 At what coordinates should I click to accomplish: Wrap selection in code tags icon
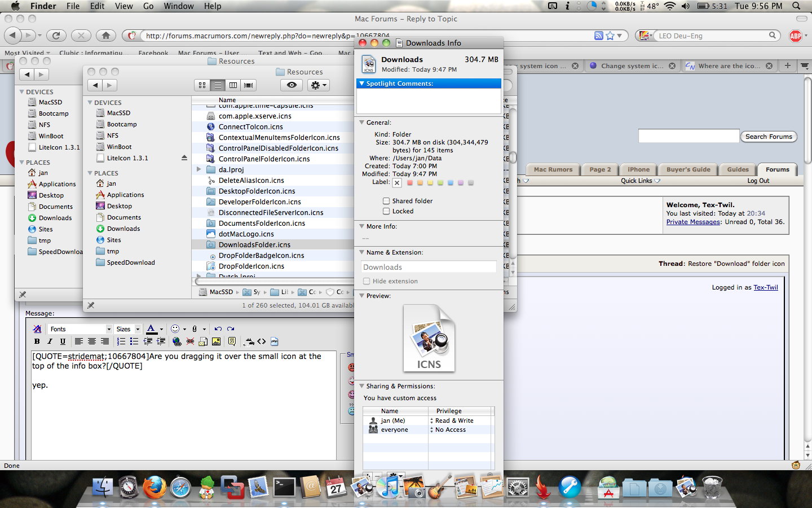262,341
